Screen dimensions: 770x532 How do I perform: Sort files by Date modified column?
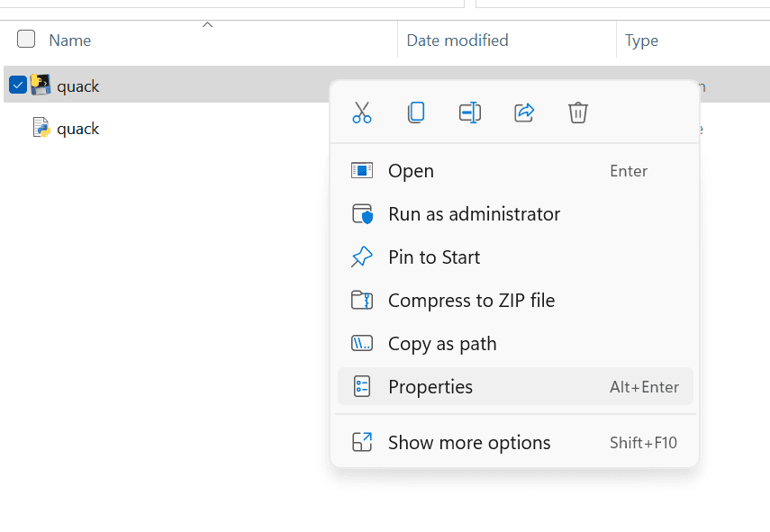(457, 41)
